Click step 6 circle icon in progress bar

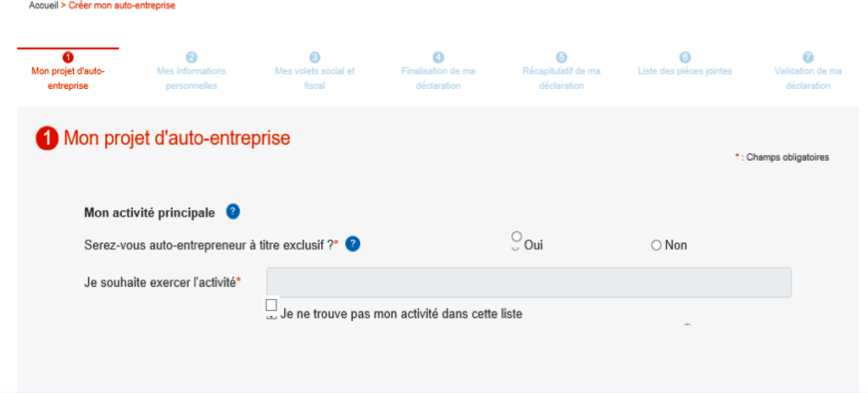(x=685, y=57)
